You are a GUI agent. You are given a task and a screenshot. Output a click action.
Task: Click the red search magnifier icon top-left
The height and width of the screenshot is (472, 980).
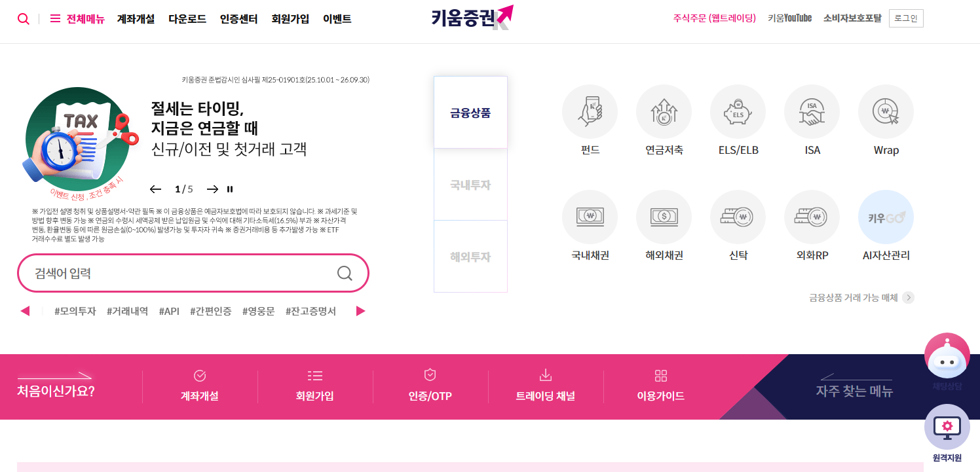click(24, 18)
